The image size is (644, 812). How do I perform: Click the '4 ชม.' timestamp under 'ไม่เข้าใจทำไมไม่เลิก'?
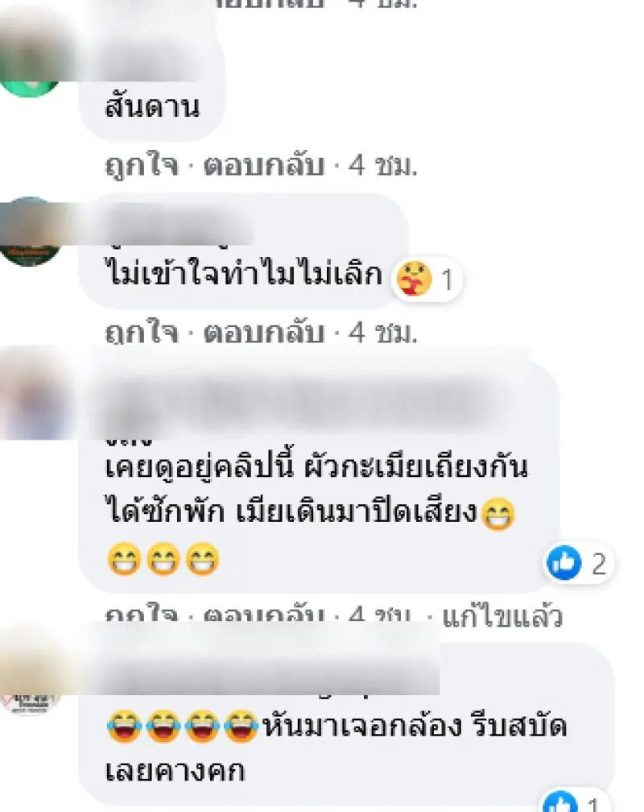382,333
